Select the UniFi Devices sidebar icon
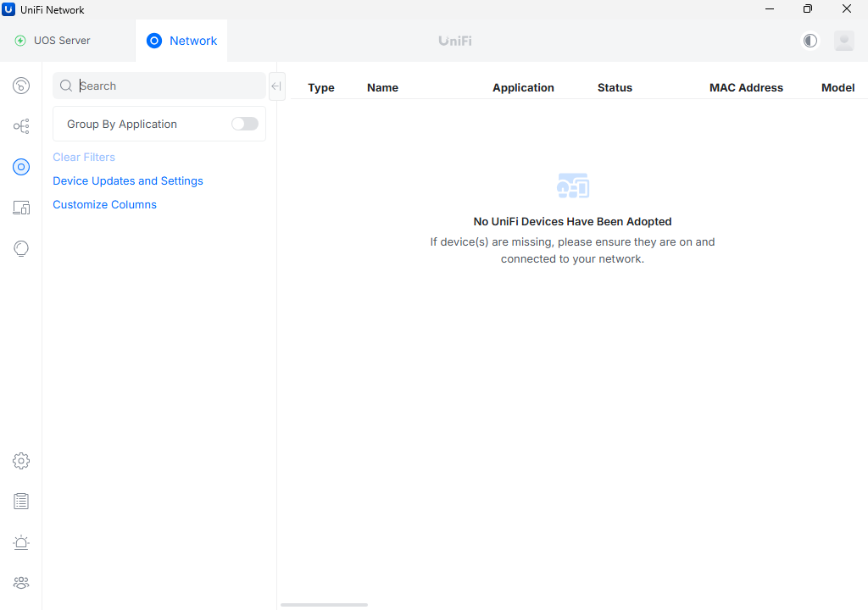This screenshot has height=610, width=868. click(x=21, y=167)
